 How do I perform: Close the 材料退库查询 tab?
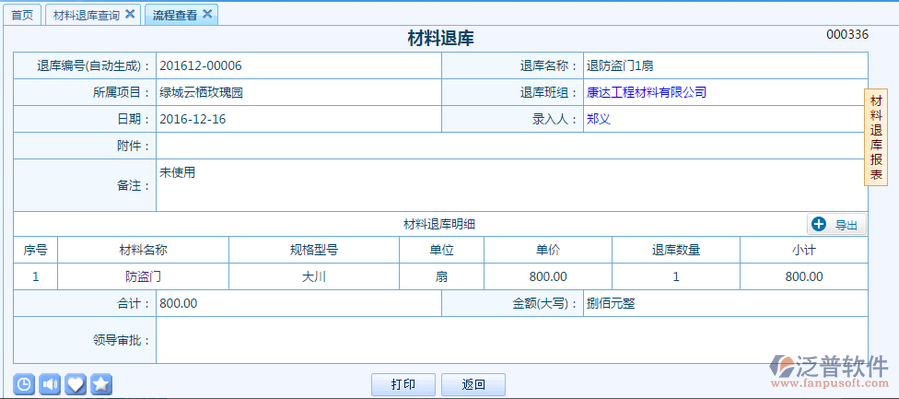(x=130, y=14)
